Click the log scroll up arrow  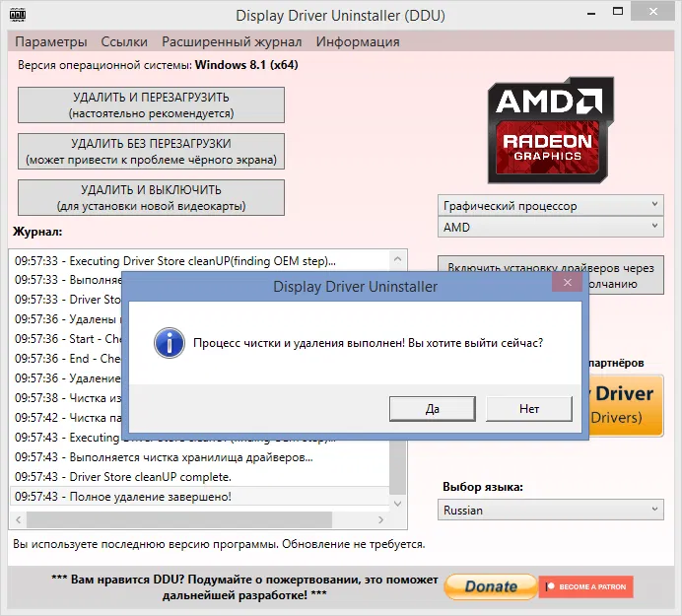coord(397,259)
